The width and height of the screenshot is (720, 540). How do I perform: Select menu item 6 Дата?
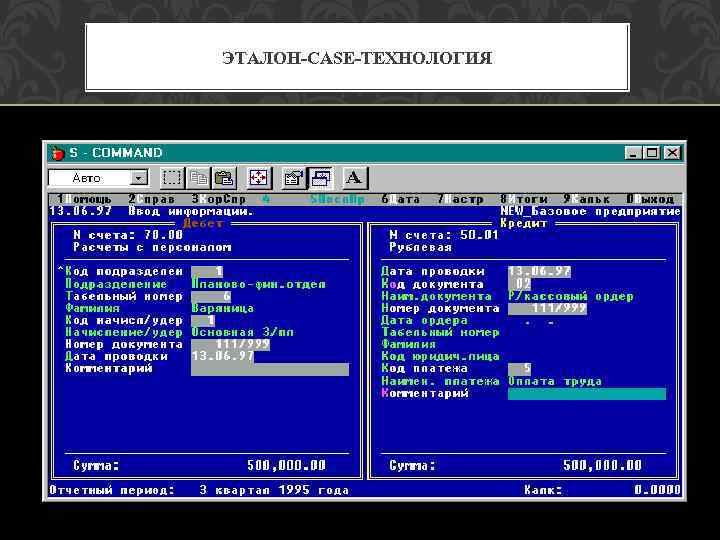(400, 199)
